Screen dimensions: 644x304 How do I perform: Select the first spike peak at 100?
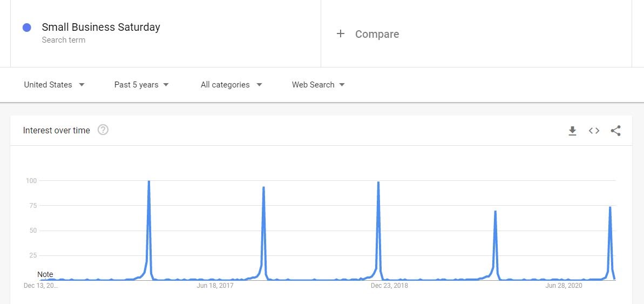click(148, 181)
